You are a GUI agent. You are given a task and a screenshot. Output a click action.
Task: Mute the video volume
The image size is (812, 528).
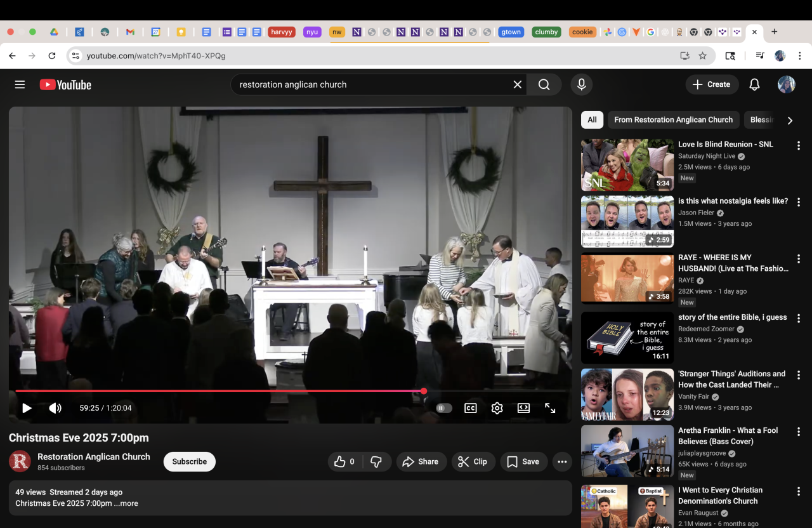(55, 408)
